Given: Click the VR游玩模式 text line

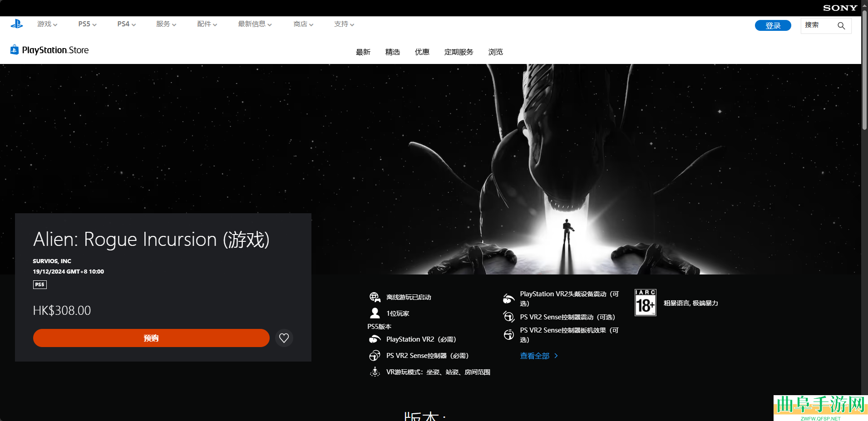Looking at the screenshot, I should point(438,372).
